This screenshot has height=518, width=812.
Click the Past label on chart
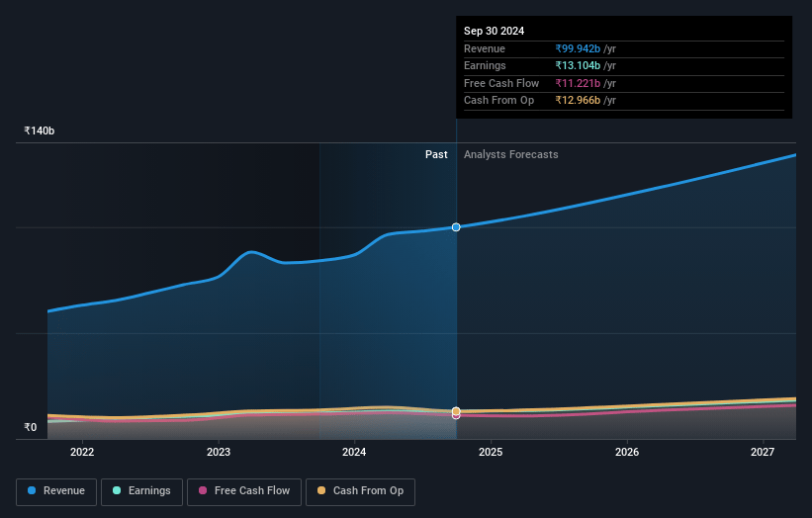[x=436, y=155]
